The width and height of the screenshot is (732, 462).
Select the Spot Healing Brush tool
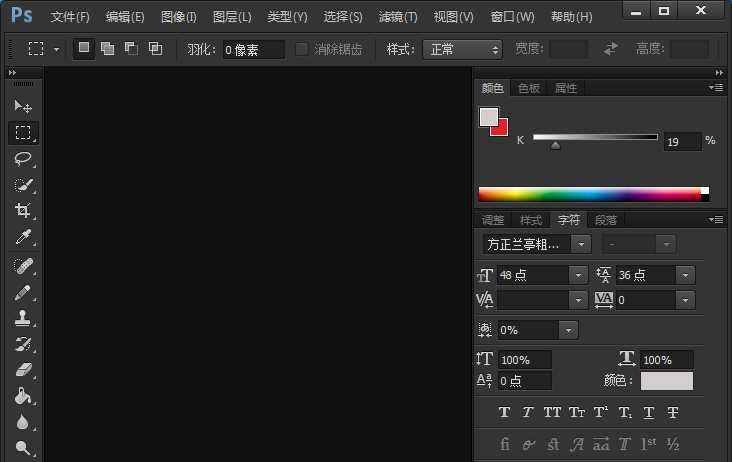pos(22,266)
